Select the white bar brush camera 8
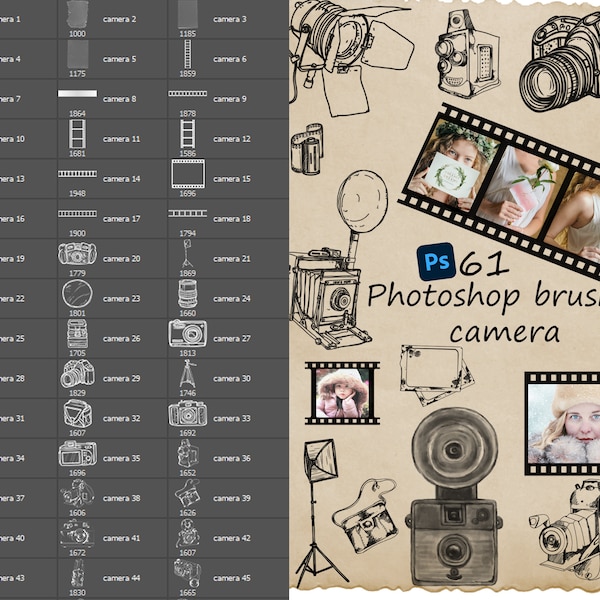600x600 pixels. point(112,99)
